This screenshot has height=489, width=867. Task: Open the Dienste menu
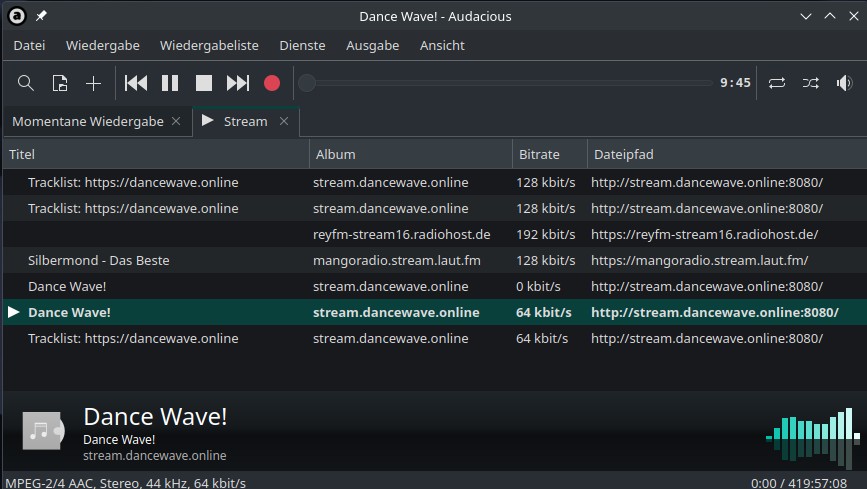pyautogui.click(x=302, y=45)
